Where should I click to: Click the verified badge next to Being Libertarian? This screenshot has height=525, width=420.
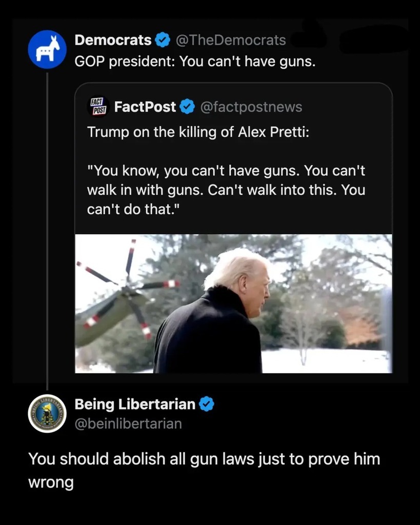[206, 404]
